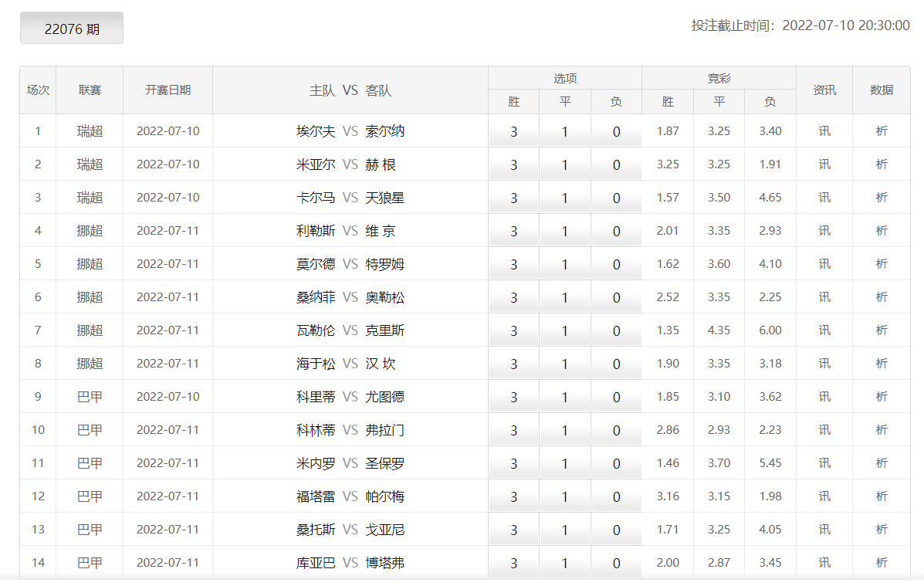Select draw option 1 for 卡尔马 VS 天狼星
The width and height of the screenshot is (924, 586).
[x=564, y=198]
